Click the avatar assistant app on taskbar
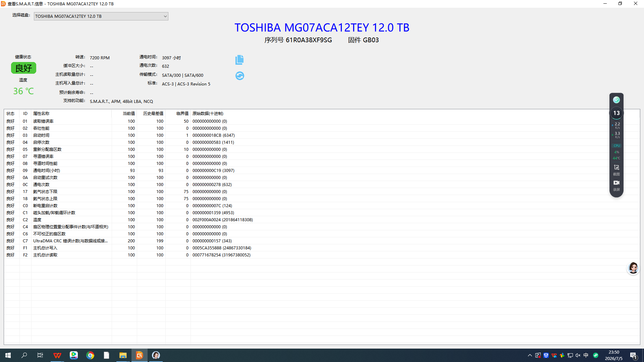This screenshot has width=644, height=362. click(156, 355)
